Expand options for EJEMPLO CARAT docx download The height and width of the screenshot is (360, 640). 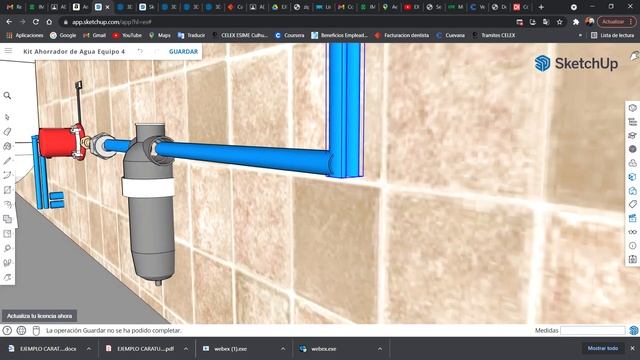tap(89, 349)
